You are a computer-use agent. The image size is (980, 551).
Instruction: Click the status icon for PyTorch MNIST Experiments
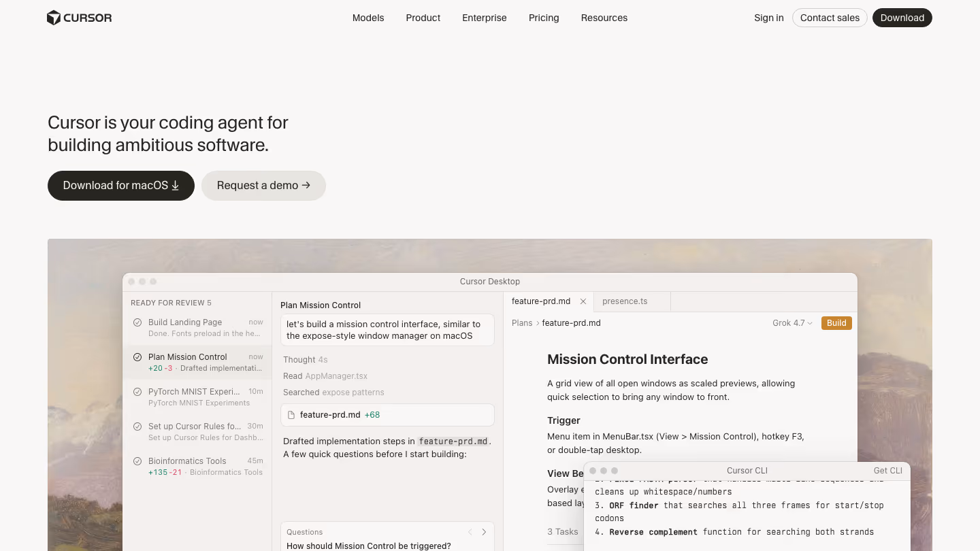tap(137, 392)
